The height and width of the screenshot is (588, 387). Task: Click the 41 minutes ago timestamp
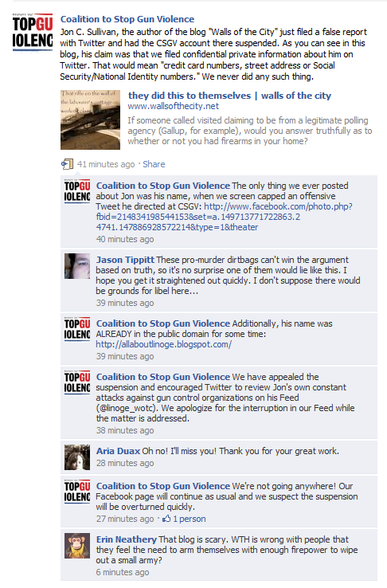[x=106, y=164]
